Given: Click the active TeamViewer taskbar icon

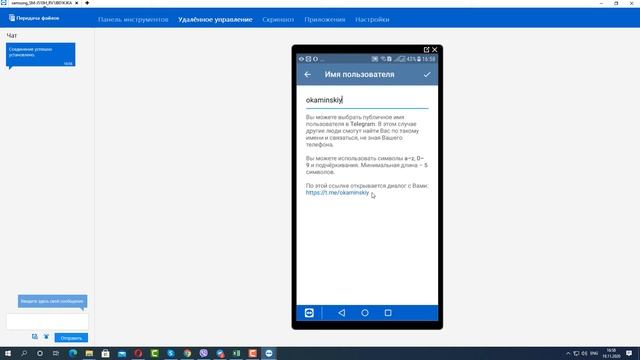Looking at the screenshot, I should pyautogui.click(x=269, y=353).
